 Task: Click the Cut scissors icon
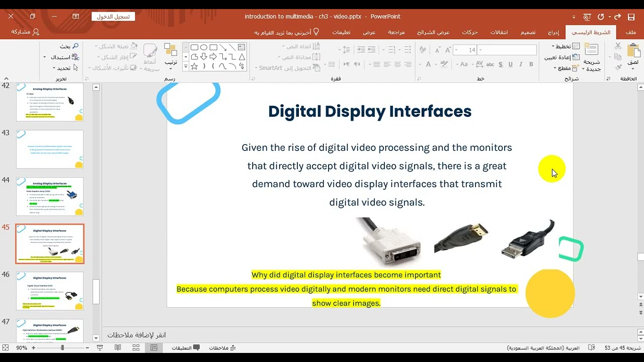click(x=618, y=46)
